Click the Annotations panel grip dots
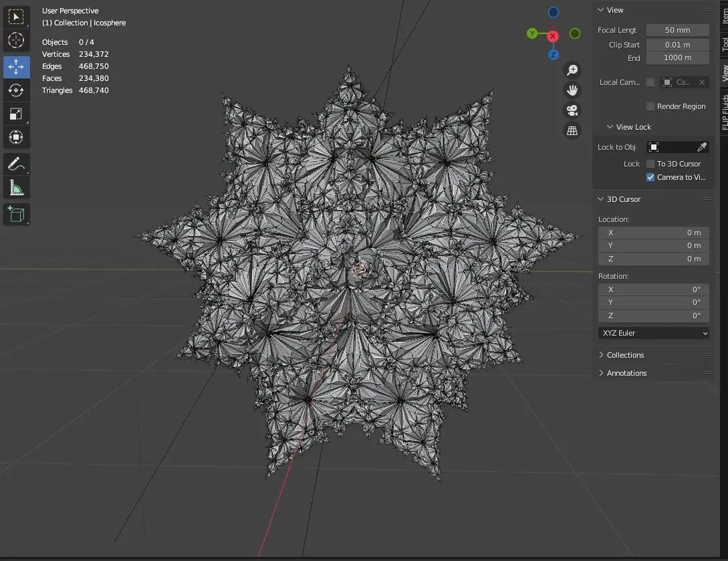728x561 pixels. (707, 372)
